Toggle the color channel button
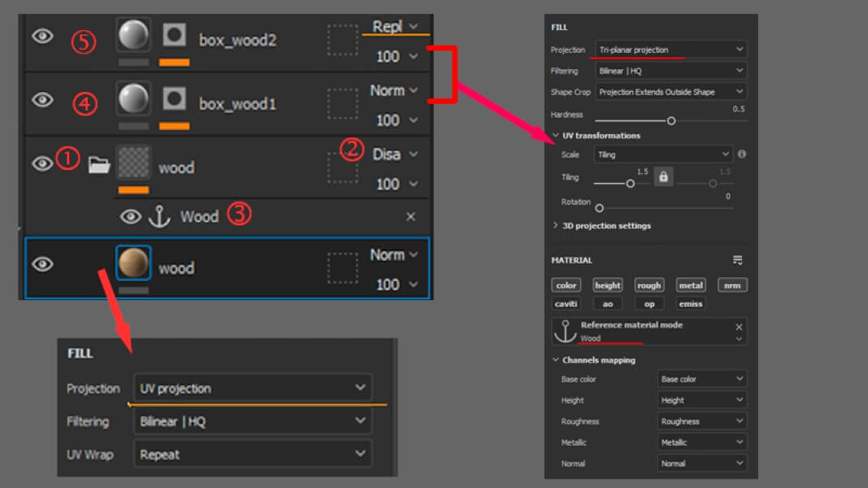868x488 pixels. [x=566, y=285]
